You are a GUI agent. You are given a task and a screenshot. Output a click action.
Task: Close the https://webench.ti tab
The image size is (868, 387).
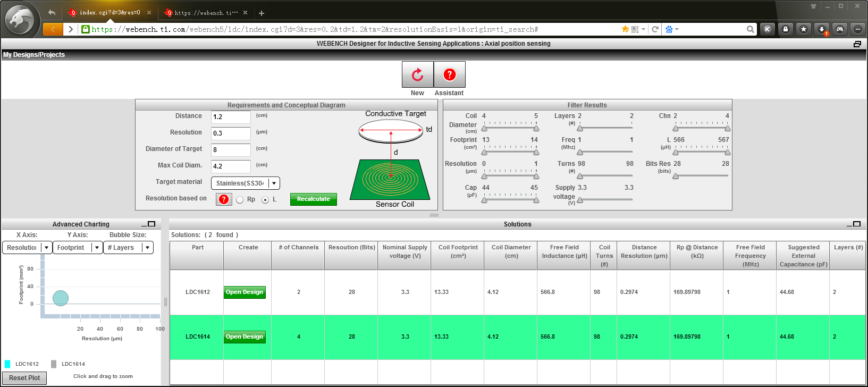click(245, 13)
